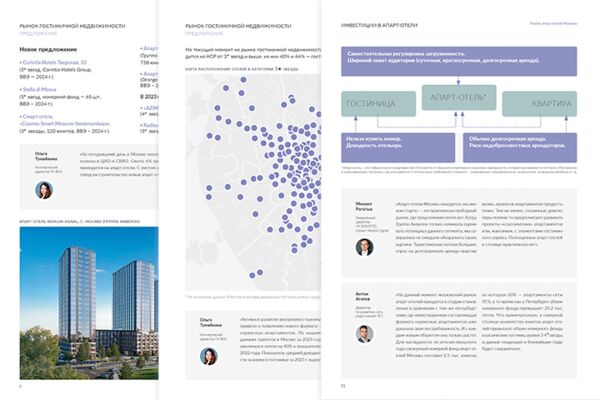600x400 pixels.
Task: Click the hotel locations map of Moscow
Action: pos(253,182)
